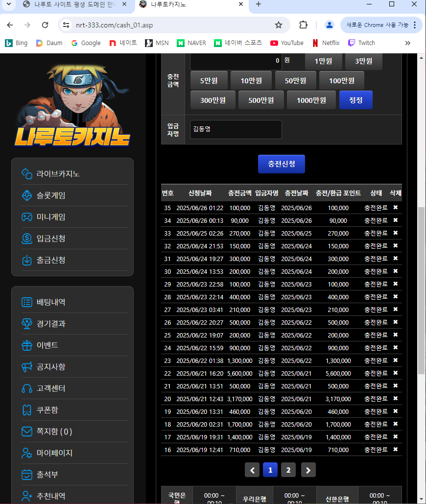Screen dimensions: 426x504
Task: Focus the 입금자명 text field
Action: [x=236, y=129]
